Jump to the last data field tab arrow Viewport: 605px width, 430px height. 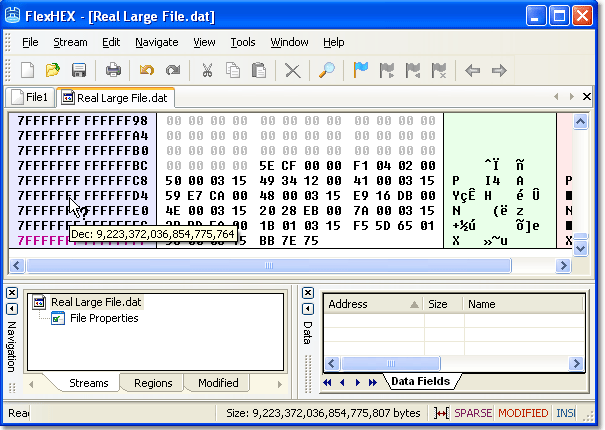372,383
